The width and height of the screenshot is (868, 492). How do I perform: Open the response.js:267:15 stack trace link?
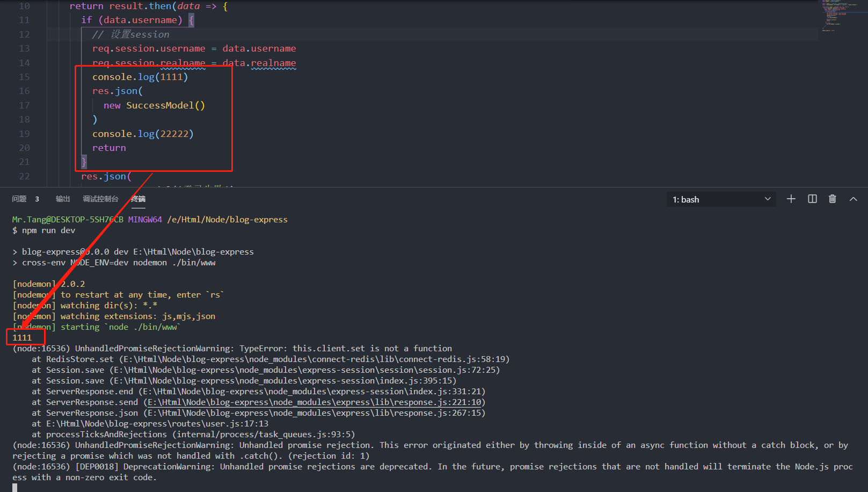click(x=316, y=413)
